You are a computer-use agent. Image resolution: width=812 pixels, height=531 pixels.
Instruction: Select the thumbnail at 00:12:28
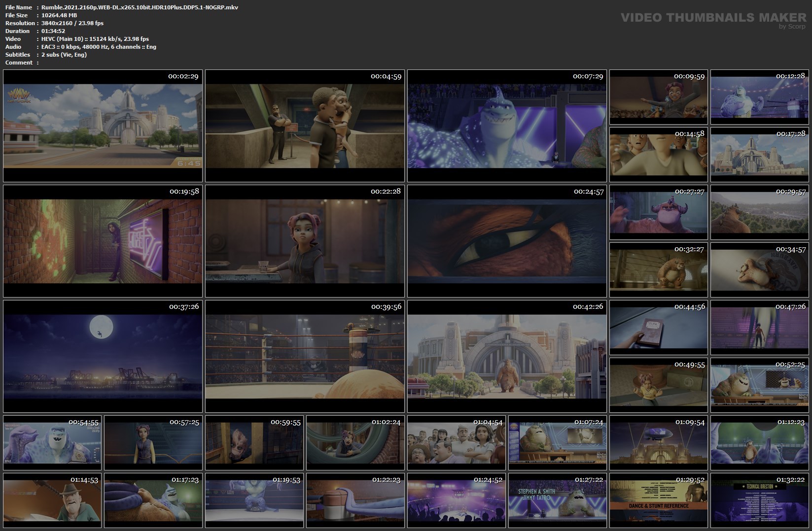(x=760, y=97)
